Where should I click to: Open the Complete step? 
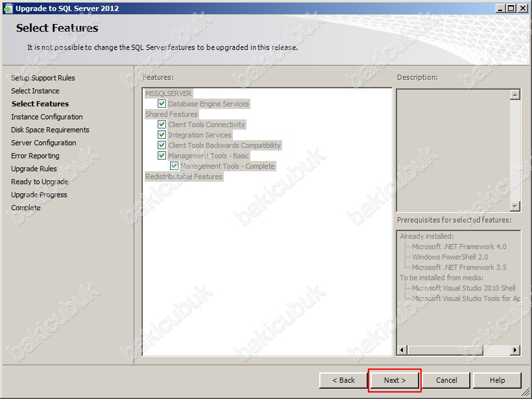26,208
